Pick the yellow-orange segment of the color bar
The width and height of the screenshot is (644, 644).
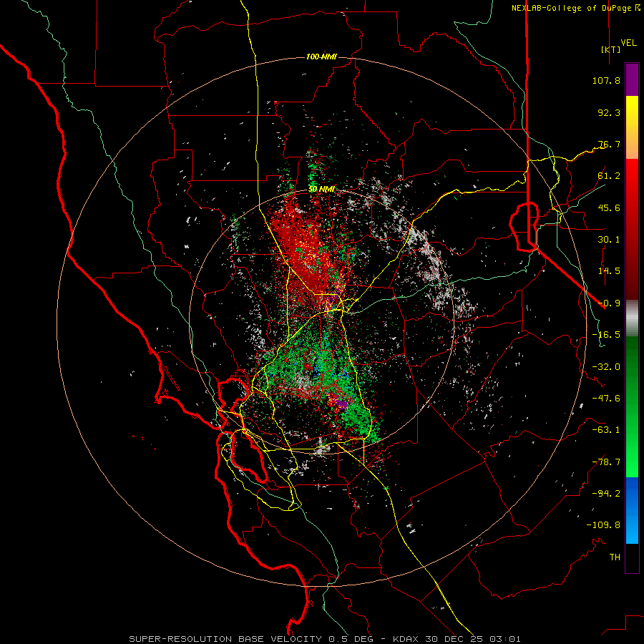632,127
